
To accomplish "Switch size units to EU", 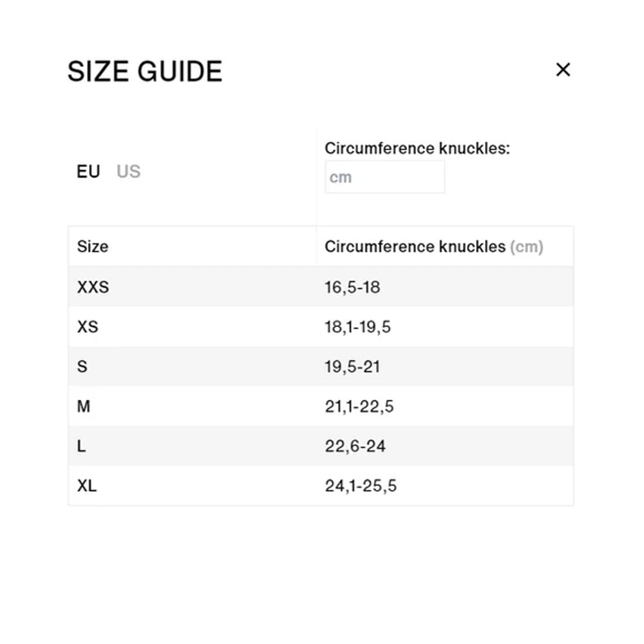I will [88, 172].
